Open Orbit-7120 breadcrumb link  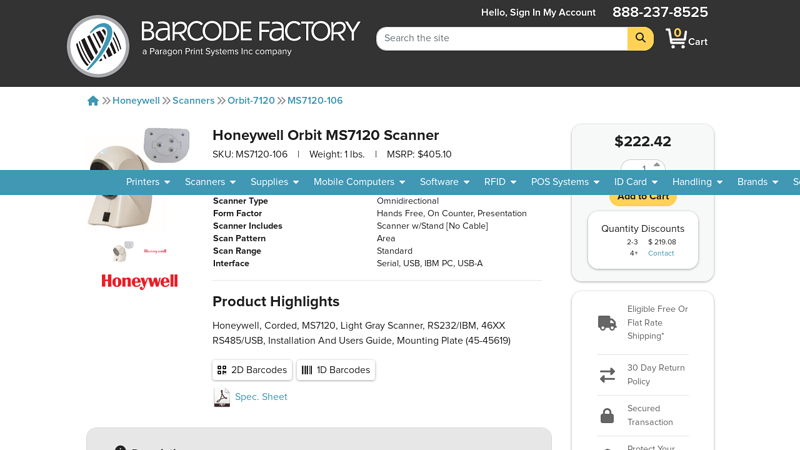251,101
